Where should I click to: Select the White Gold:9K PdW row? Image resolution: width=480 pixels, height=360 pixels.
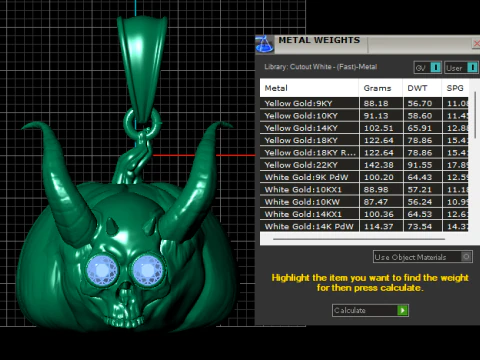click(364, 177)
